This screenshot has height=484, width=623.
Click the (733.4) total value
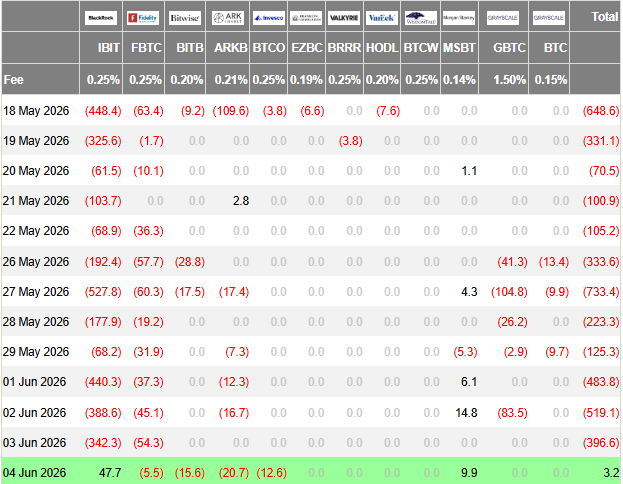click(x=601, y=292)
